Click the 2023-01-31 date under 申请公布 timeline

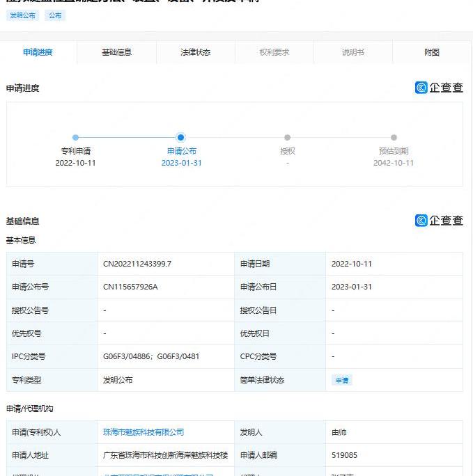[181, 163]
